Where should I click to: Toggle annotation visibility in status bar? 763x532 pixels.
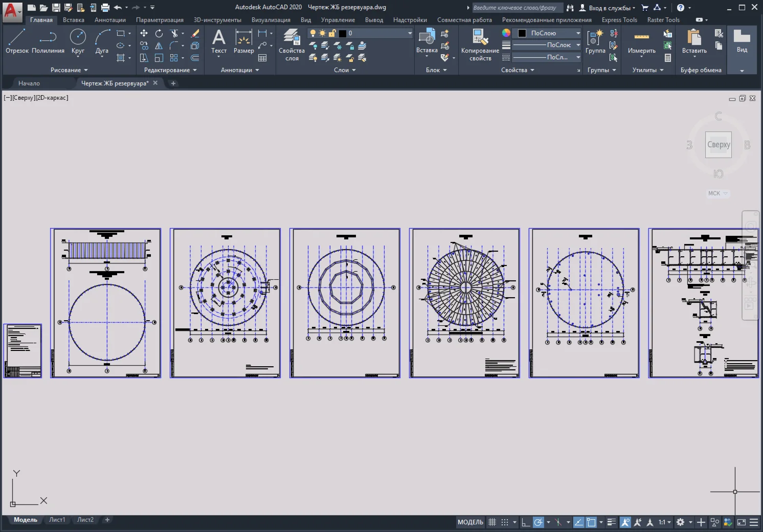(x=625, y=522)
